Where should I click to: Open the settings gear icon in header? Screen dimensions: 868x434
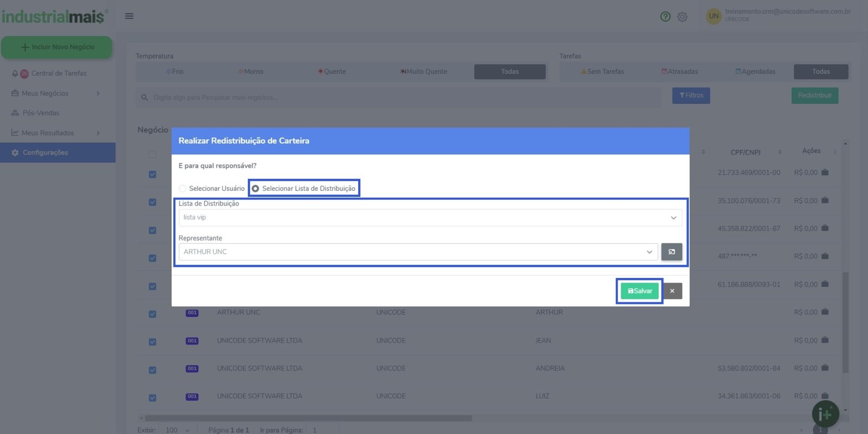[x=682, y=17]
